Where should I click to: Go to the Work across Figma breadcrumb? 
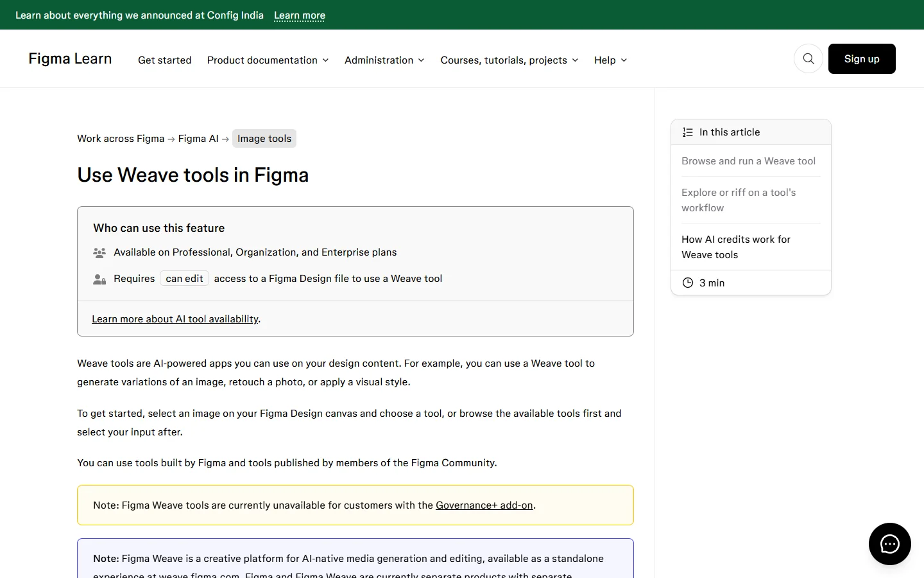point(121,139)
